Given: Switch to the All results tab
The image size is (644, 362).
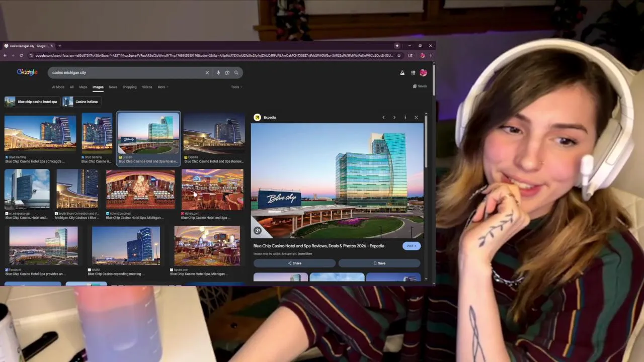Looking at the screenshot, I should (x=71, y=87).
